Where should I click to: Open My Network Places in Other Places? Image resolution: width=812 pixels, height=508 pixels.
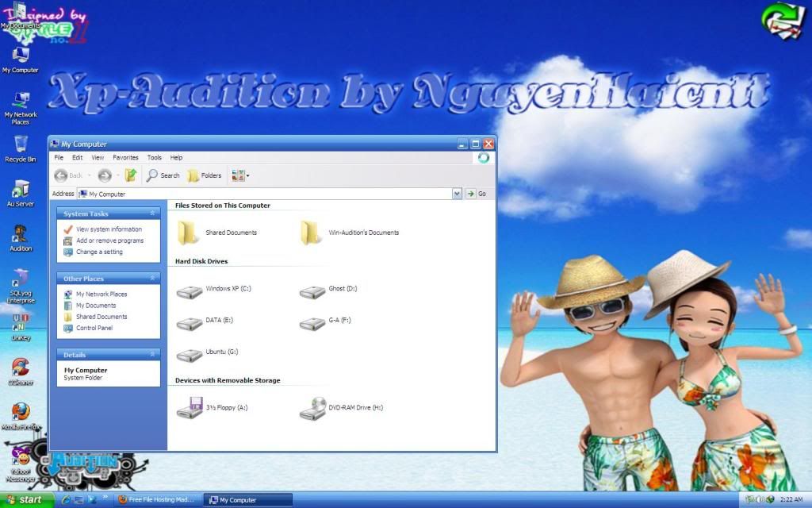coord(95,294)
